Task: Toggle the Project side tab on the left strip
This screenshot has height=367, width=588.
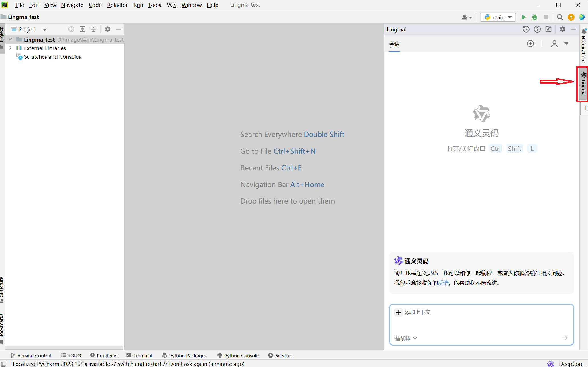Action: click(2, 38)
